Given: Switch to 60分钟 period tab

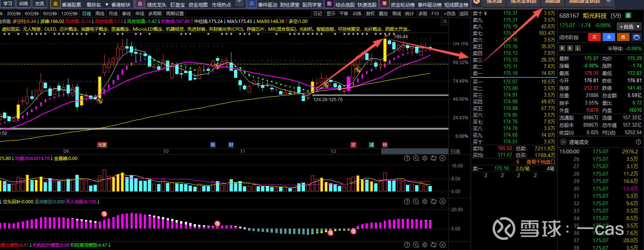Looking at the screenshot, I should tap(32, 13).
